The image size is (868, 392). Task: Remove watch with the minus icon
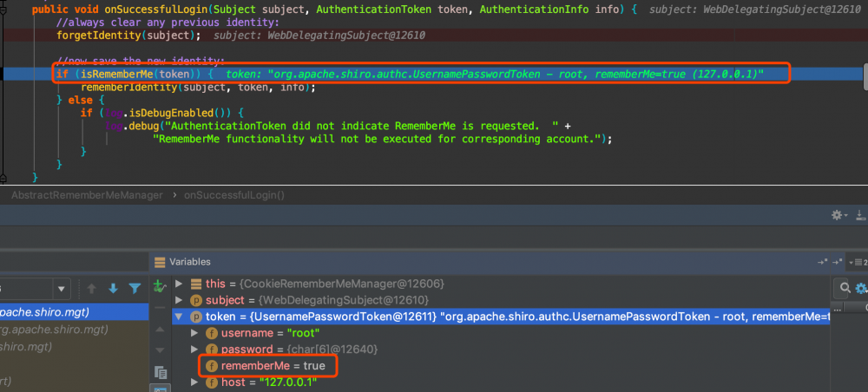point(160,308)
